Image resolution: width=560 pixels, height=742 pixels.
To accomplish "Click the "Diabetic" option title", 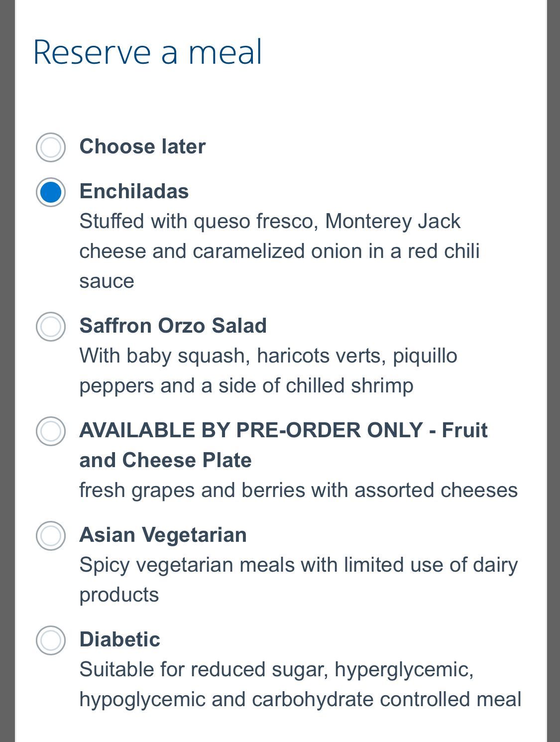I will (x=119, y=639).
